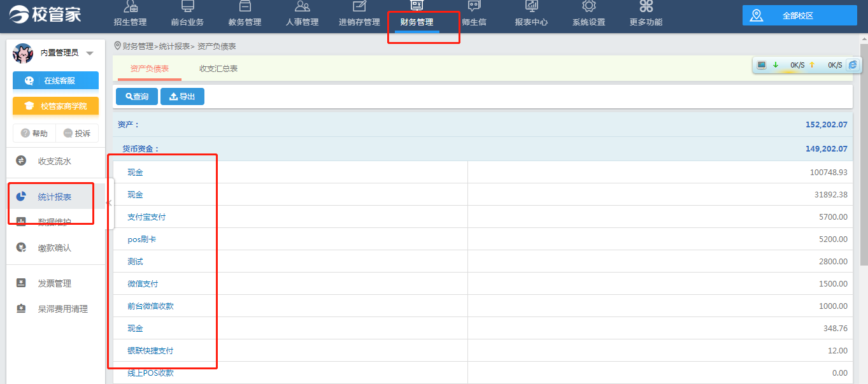Select the 现金 row with 348.76
This screenshot has width=868, height=384.
[x=483, y=328]
